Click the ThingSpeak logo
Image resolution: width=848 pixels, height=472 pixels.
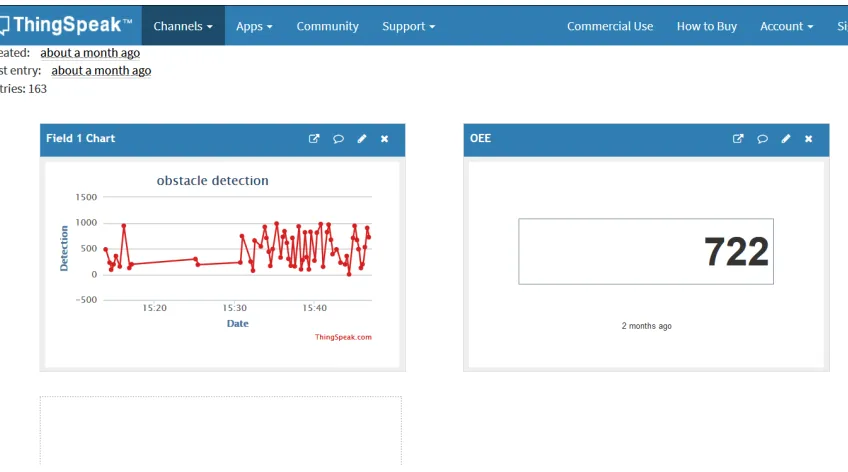[x=66, y=25]
